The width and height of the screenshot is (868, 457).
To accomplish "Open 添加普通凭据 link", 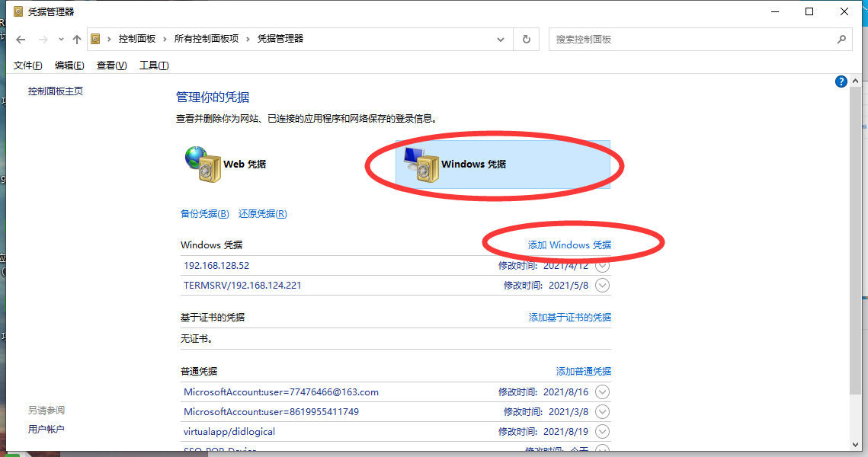I will (584, 371).
